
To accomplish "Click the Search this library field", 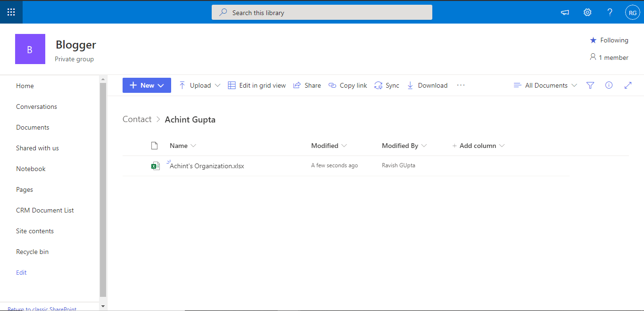I will click(322, 12).
